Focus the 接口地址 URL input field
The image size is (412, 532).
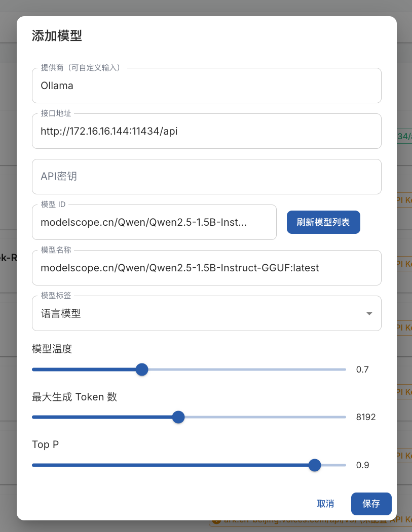206,131
